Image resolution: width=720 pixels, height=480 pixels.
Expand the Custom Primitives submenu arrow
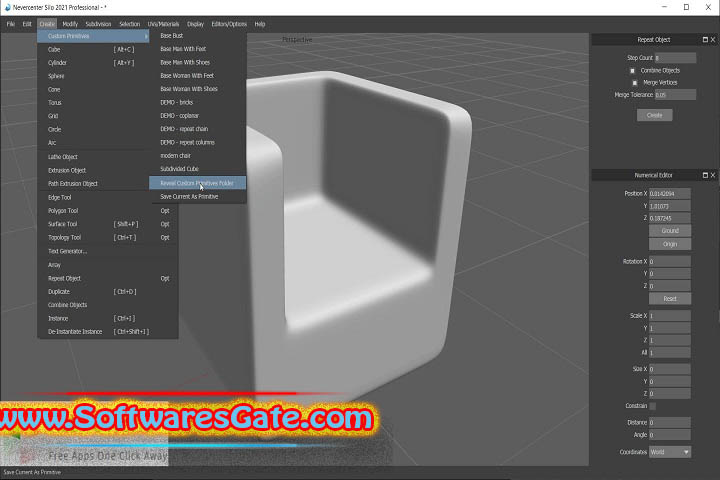tap(146, 36)
